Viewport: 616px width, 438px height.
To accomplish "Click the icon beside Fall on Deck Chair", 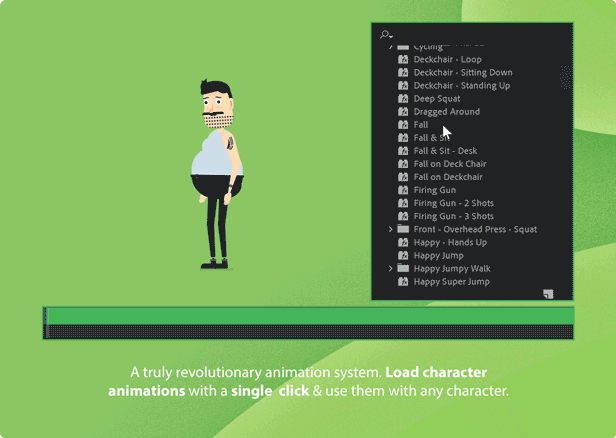I will 403,164.
